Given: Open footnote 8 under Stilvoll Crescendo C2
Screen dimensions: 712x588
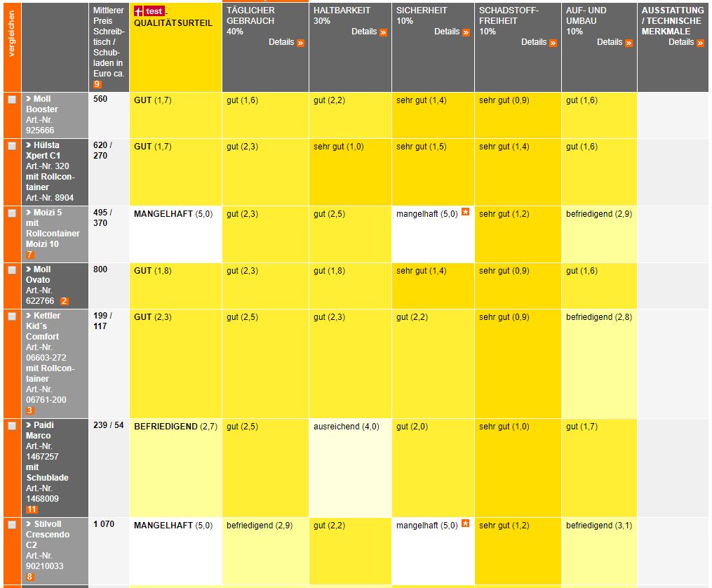Looking at the screenshot, I should (x=29, y=577).
